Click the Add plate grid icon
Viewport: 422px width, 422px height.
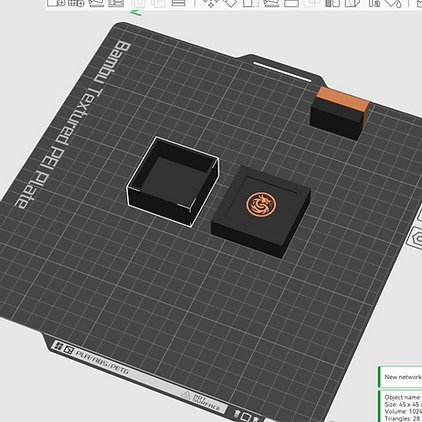[76, 3]
